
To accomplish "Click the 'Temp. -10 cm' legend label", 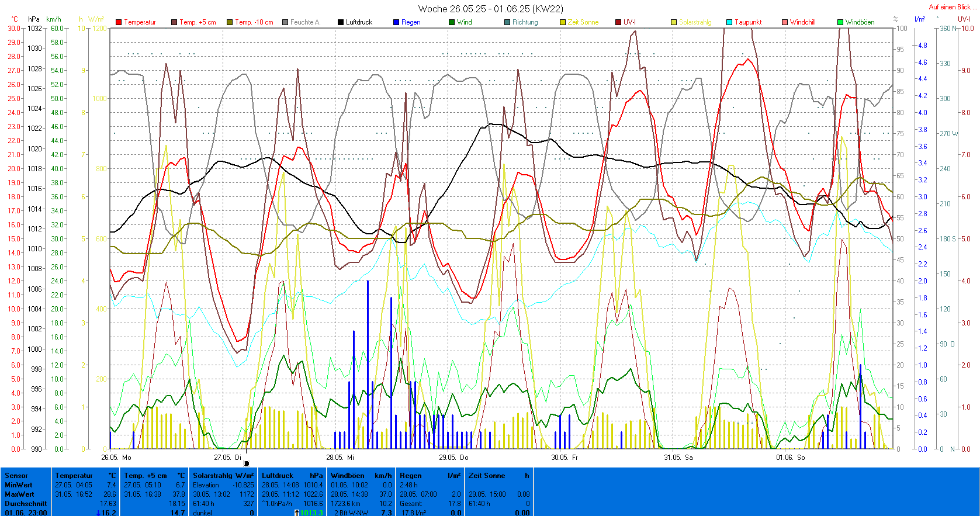I will coord(254,22).
